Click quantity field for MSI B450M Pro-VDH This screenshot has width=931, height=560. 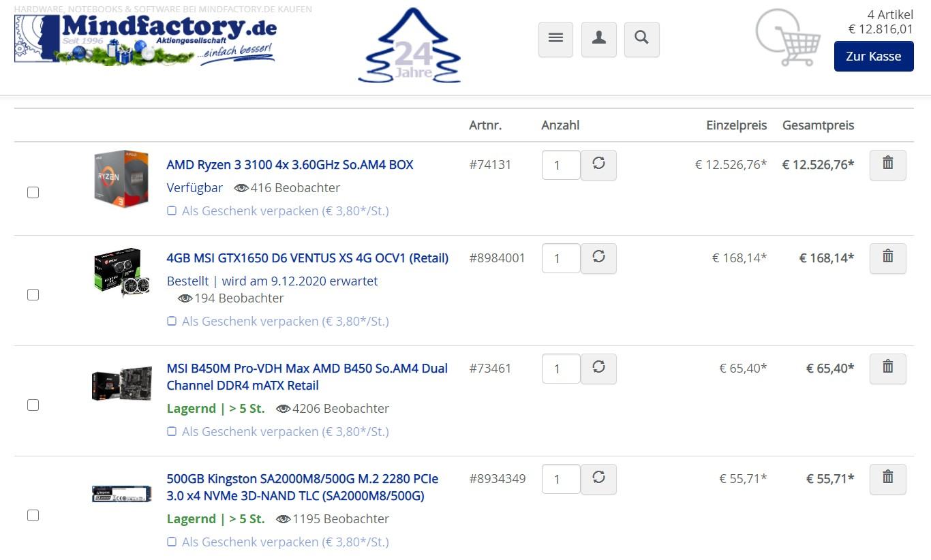(561, 369)
